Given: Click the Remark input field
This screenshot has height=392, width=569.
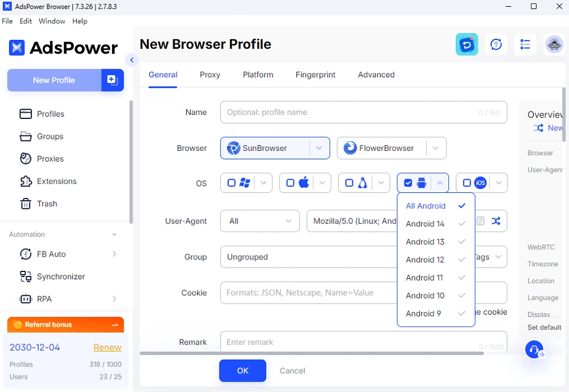Looking at the screenshot, I should [x=364, y=342].
